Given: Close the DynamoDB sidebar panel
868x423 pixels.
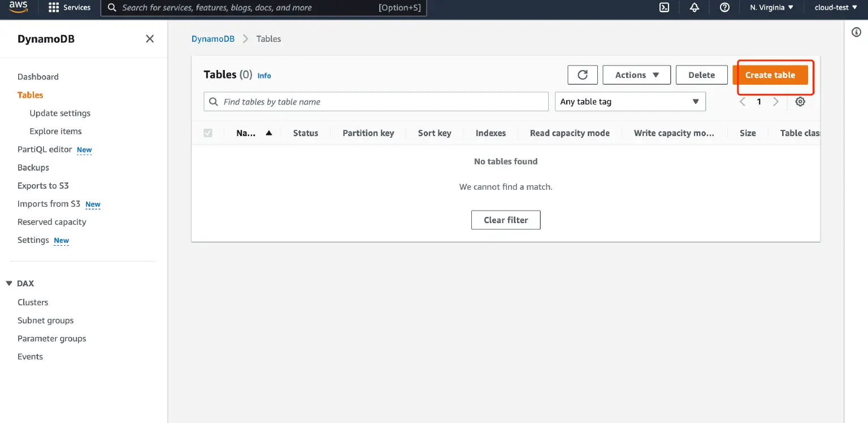Looking at the screenshot, I should tap(149, 38).
